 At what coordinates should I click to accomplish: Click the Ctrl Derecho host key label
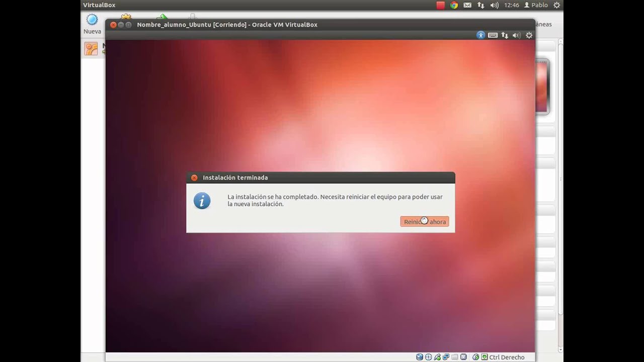coord(507,357)
